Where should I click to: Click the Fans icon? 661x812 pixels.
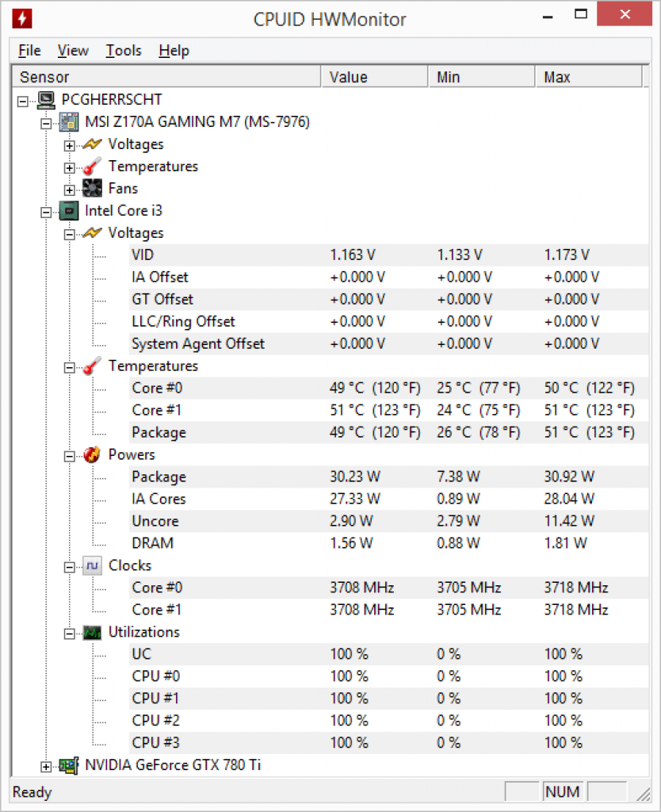[92, 189]
